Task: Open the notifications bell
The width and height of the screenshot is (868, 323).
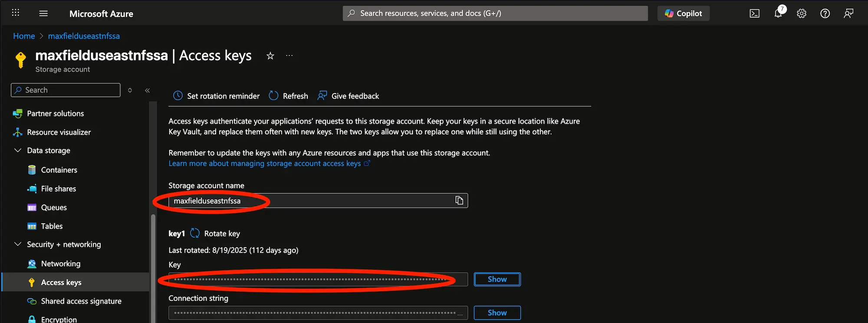Action: [778, 13]
